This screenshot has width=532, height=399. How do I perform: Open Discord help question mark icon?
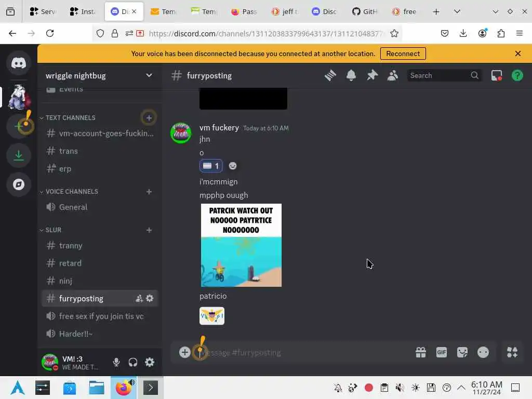[517, 75]
